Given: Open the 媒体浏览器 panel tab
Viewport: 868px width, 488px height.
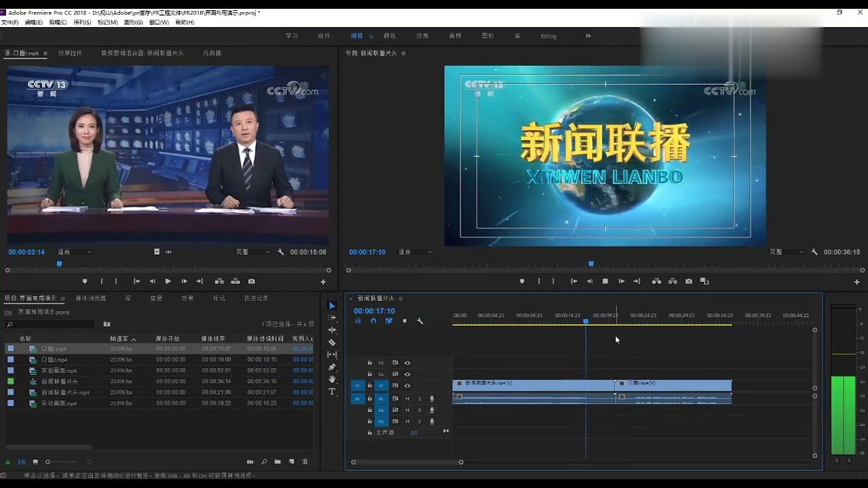Looking at the screenshot, I should point(90,298).
